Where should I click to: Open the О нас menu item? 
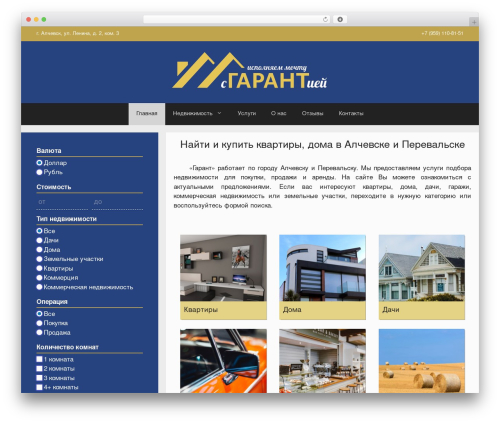[x=278, y=113]
